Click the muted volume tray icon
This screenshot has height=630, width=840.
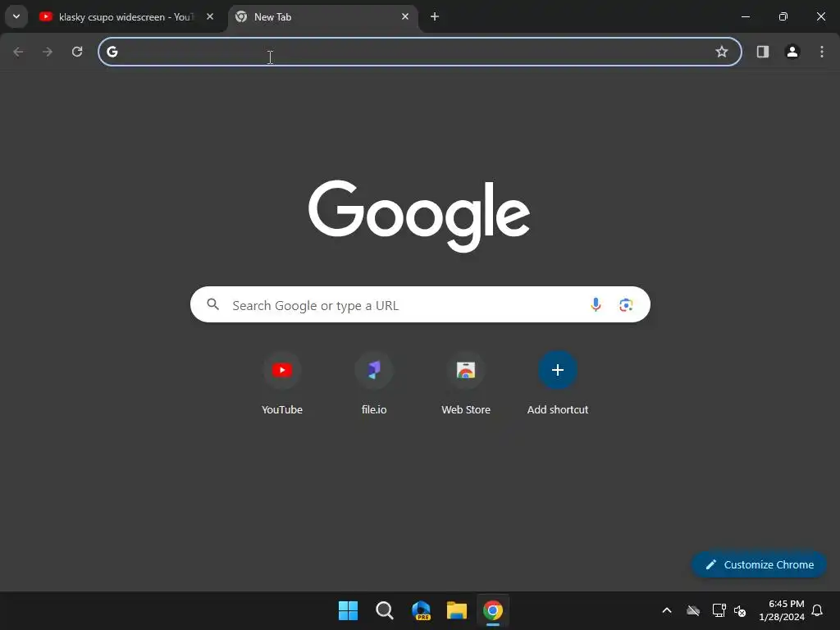pyautogui.click(x=741, y=610)
